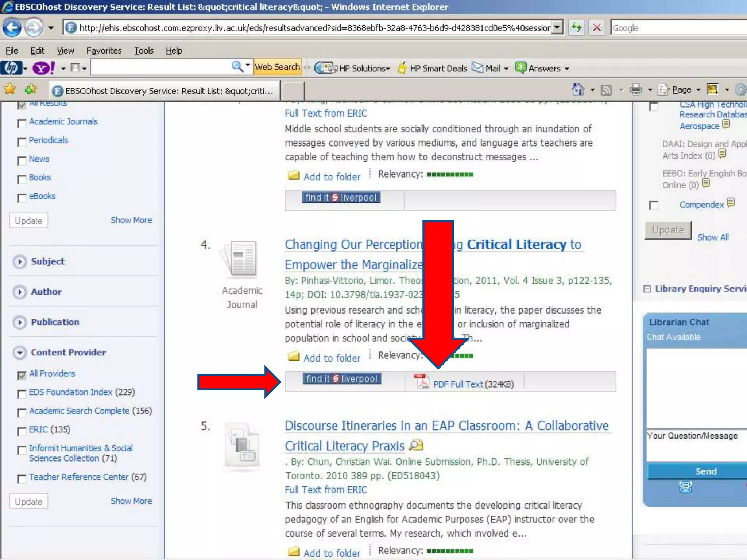Enable the Compendex database checkbox
The image size is (747, 560).
654,205
